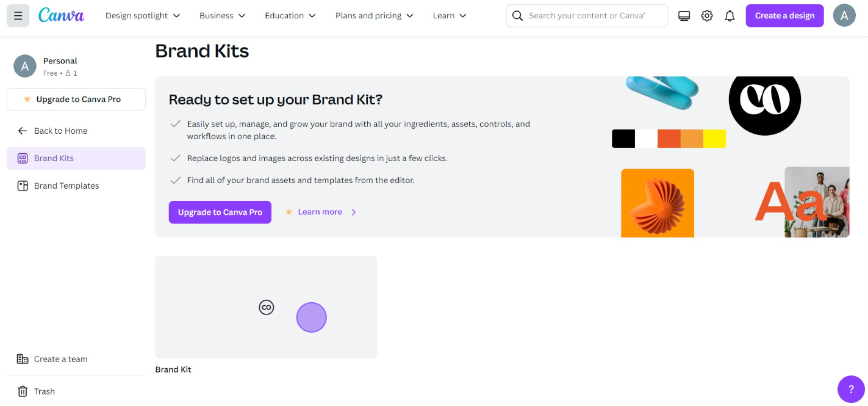Expand the Learn dropdown
Image resolution: width=868 pixels, height=406 pixels.
click(450, 16)
